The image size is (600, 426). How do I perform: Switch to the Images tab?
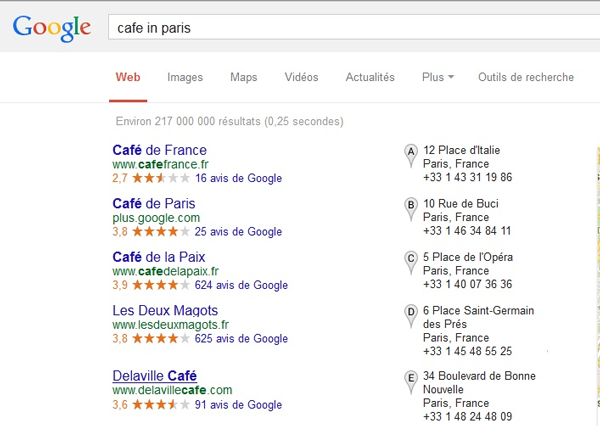pyautogui.click(x=185, y=77)
